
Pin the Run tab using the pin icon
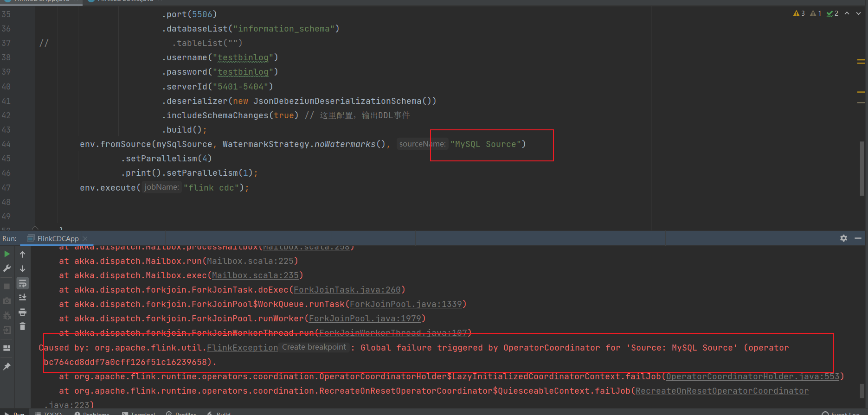pos(7,366)
